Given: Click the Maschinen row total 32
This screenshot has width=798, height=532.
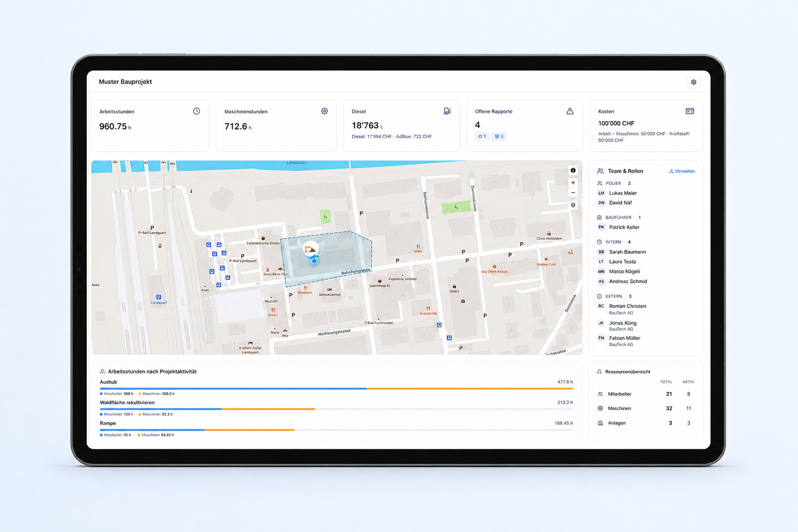Looking at the screenshot, I should (x=669, y=408).
